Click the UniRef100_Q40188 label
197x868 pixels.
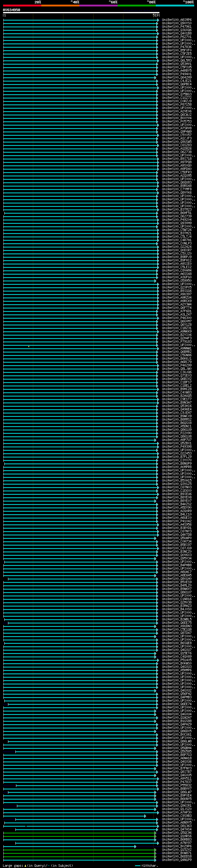pyautogui.click(x=177, y=33)
